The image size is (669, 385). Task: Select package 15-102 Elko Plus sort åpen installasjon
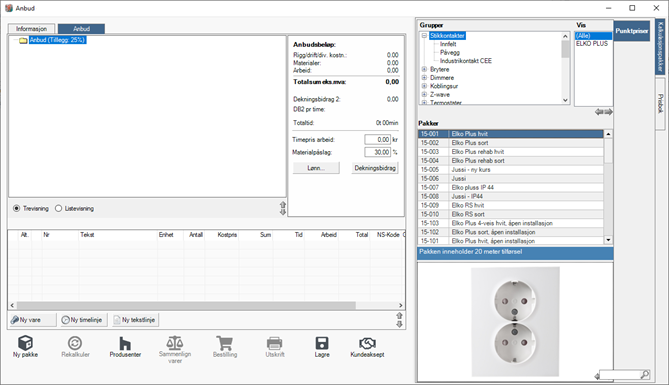511,232
